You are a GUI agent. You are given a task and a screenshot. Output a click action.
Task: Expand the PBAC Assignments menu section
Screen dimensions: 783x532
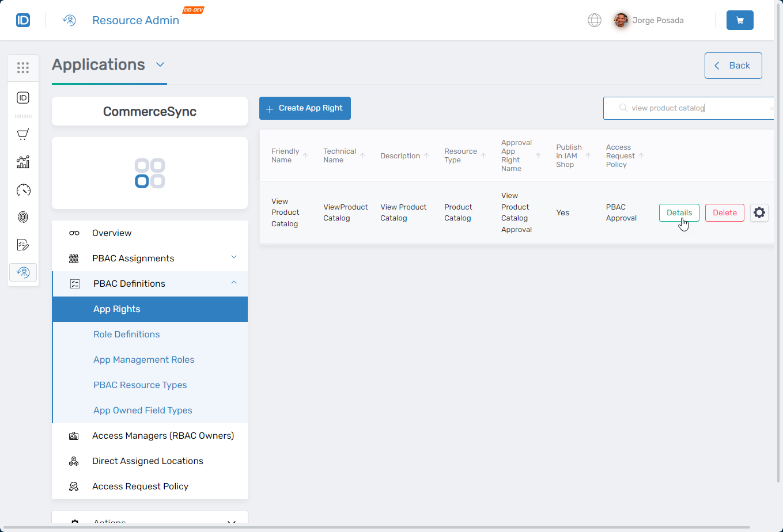(233, 257)
